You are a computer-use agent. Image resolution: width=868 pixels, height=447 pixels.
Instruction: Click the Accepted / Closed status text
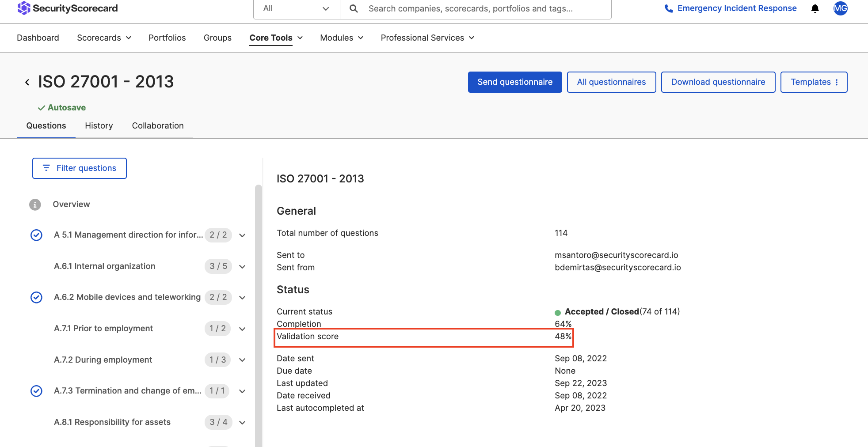602,312
